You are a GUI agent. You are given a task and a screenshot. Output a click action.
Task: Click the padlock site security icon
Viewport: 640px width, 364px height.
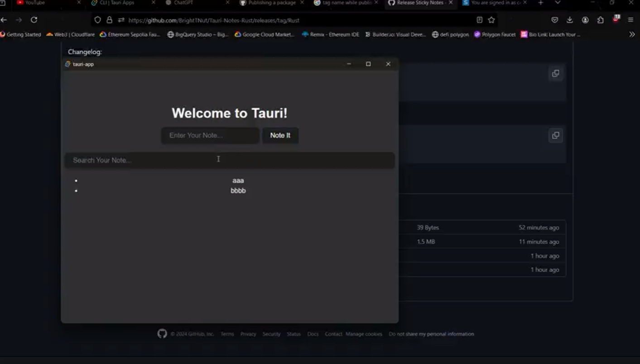pos(109,20)
